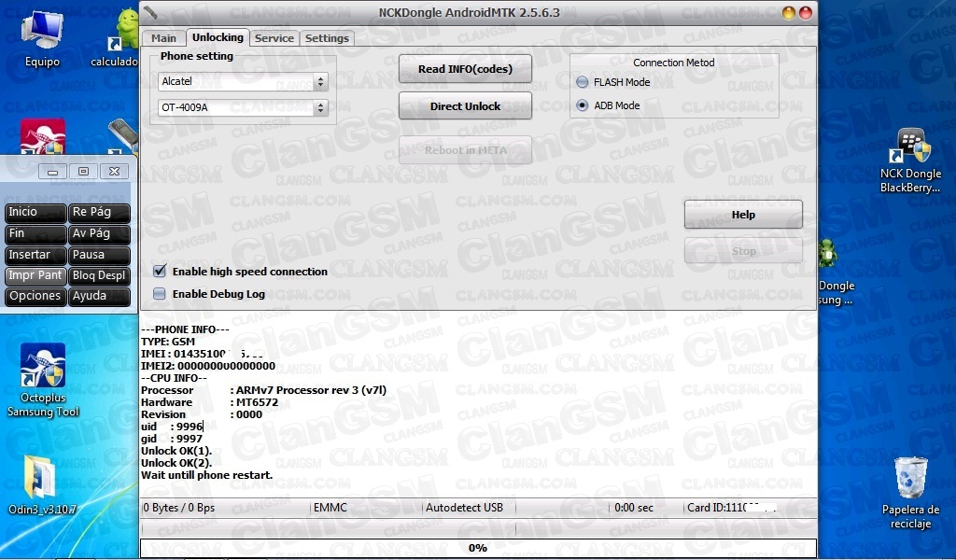Click the Revision 0000 log line
This screenshot has height=560, width=956.
coord(202,414)
